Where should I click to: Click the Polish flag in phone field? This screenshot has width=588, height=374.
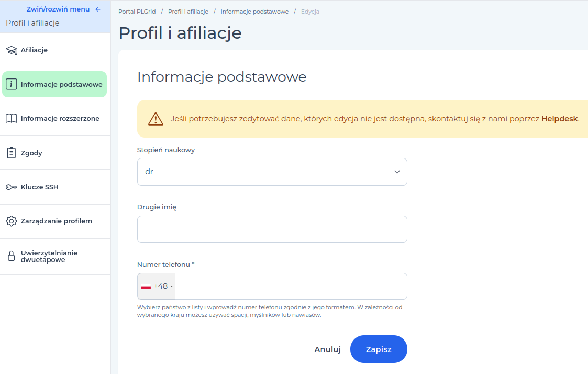(146, 286)
